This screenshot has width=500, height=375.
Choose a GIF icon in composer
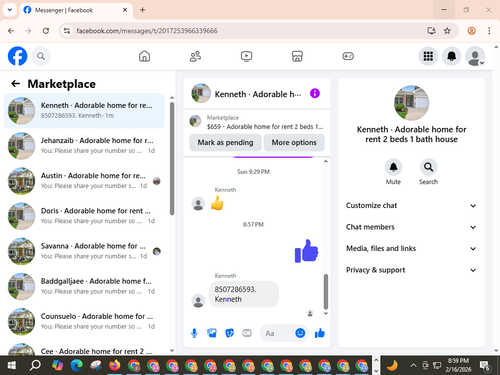[x=247, y=333]
